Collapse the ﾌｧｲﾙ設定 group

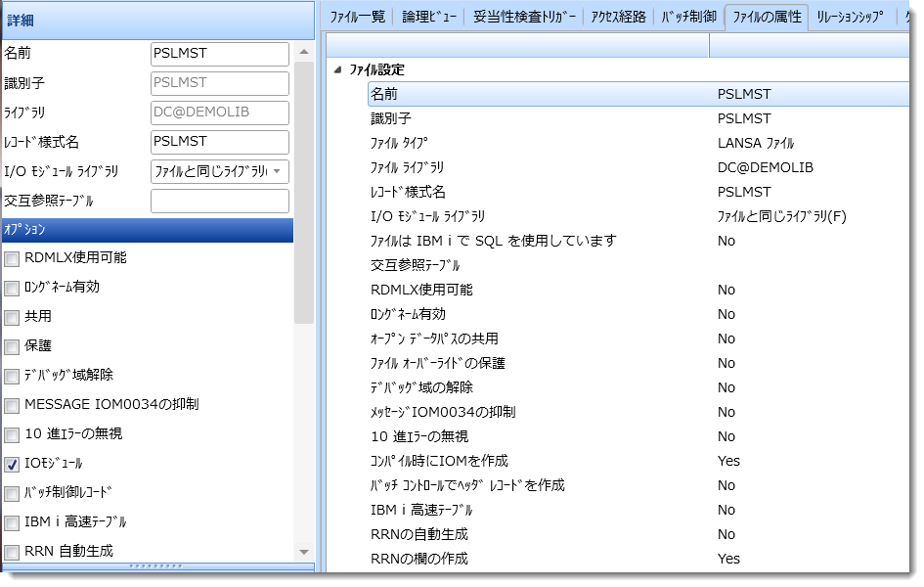[337, 69]
